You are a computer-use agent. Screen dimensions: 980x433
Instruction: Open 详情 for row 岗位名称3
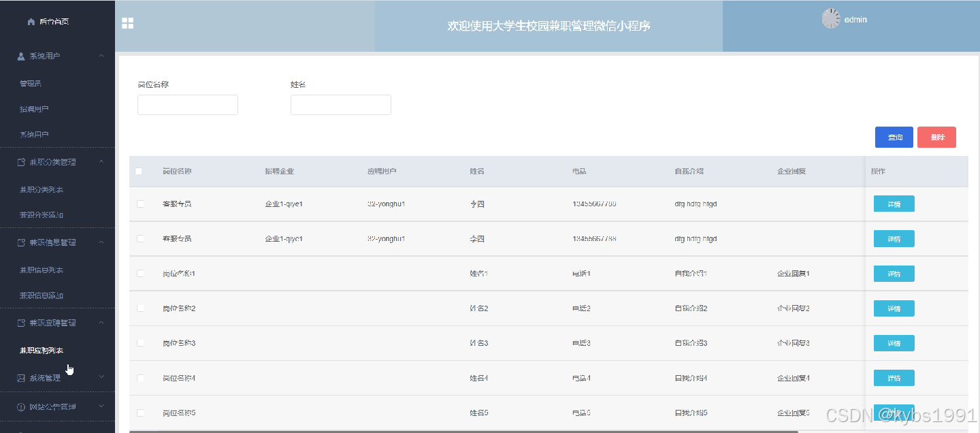894,343
